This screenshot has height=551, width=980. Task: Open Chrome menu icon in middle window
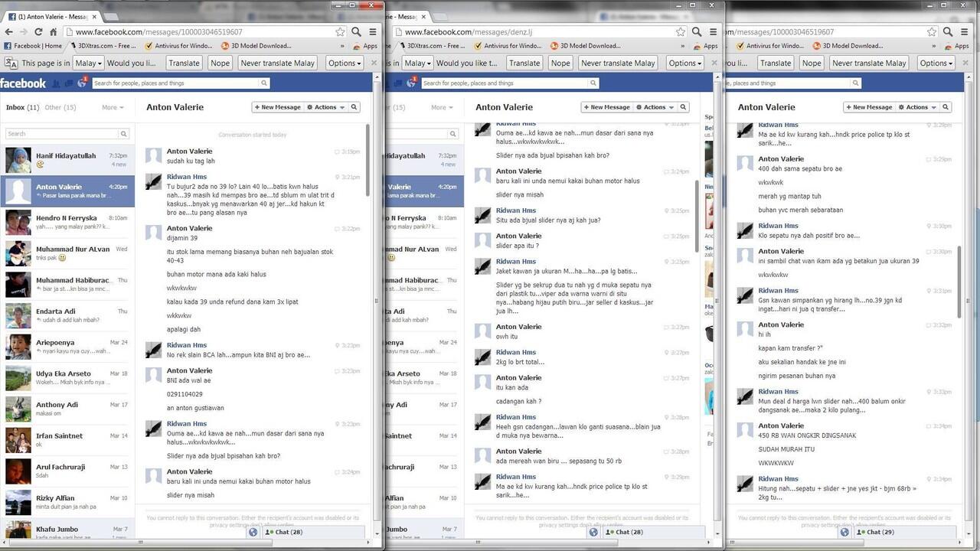point(713,32)
